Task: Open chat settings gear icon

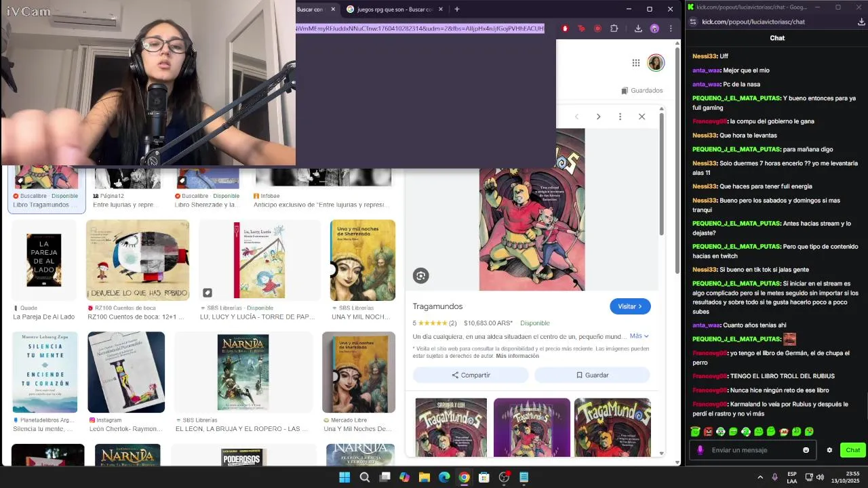Action: pos(829,450)
